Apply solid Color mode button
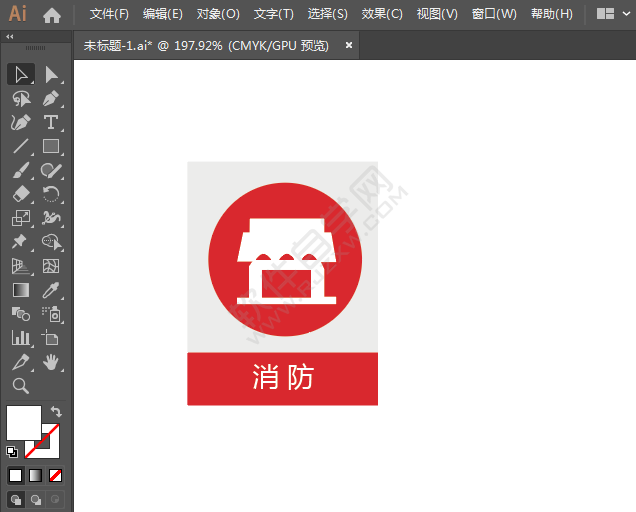 (x=15, y=475)
